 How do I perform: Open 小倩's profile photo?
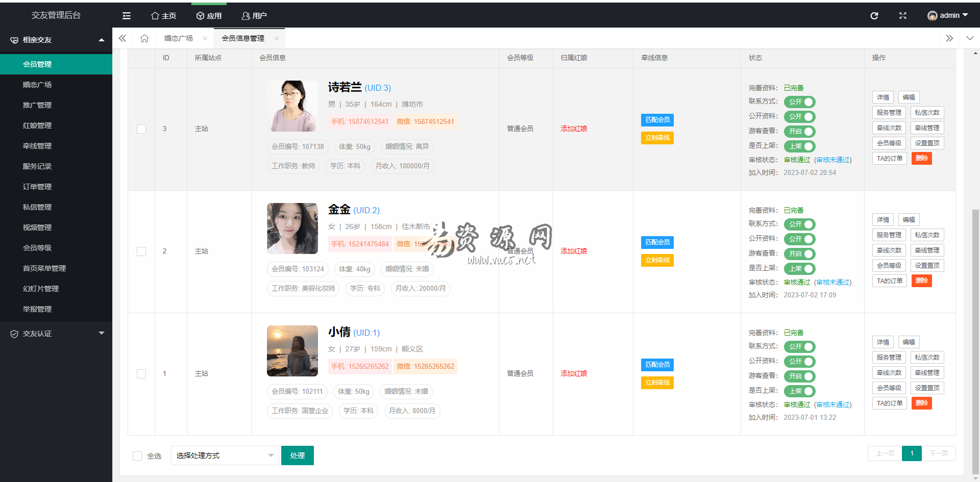292,351
